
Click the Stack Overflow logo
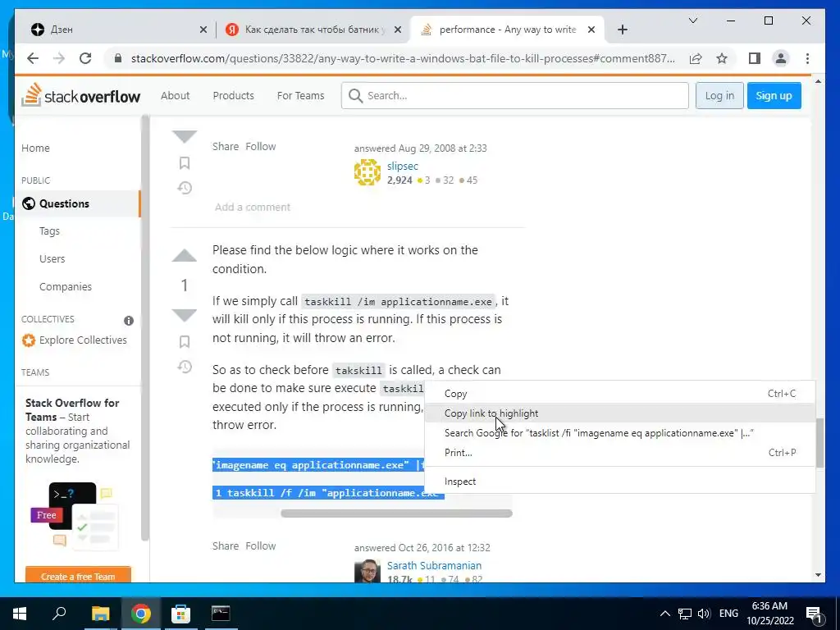[x=81, y=95]
